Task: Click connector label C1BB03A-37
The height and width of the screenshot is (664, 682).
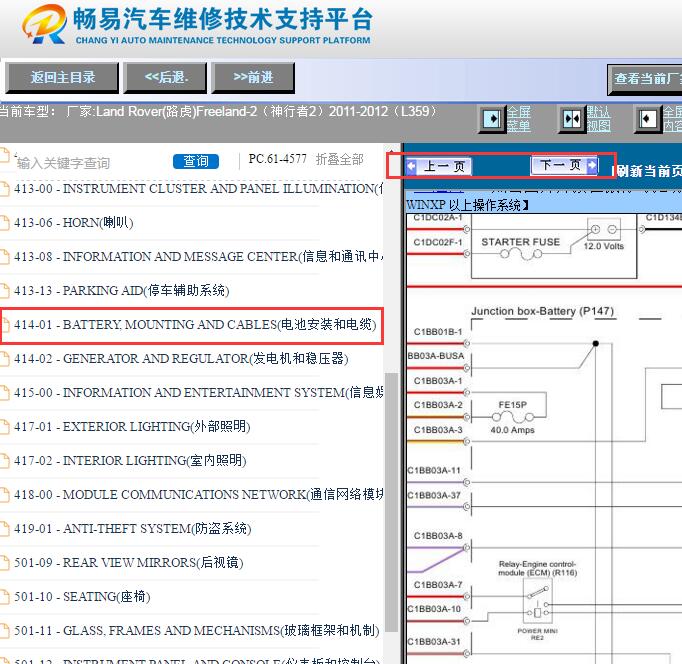Action: click(x=434, y=495)
